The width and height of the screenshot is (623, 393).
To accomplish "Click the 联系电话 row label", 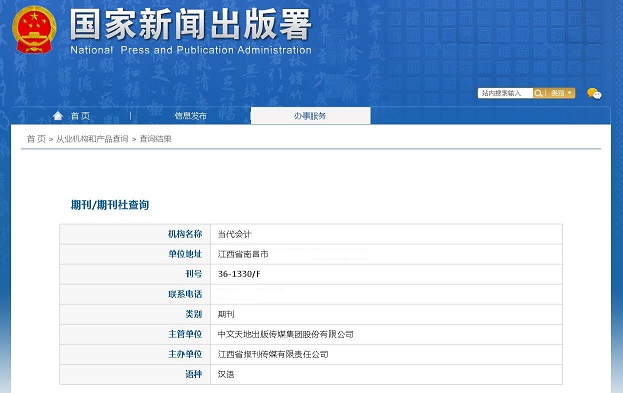I will 185,294.
